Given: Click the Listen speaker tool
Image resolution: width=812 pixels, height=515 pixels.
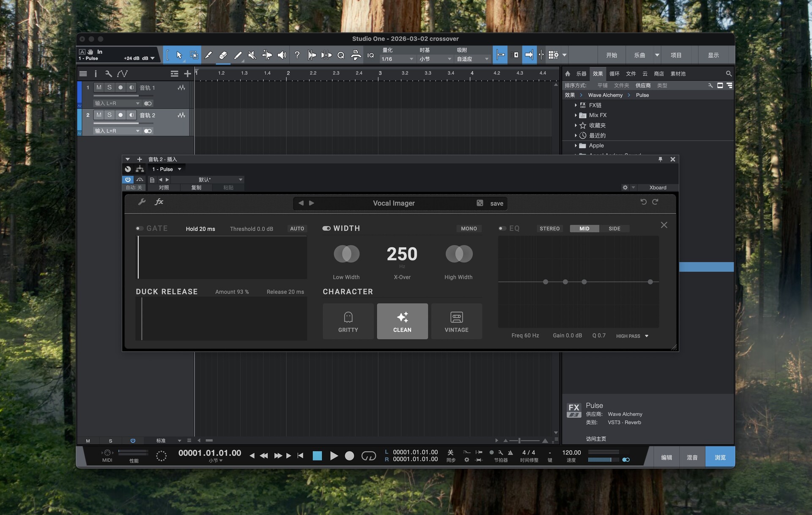Looking at the screenshot, I should pos(282,55).
